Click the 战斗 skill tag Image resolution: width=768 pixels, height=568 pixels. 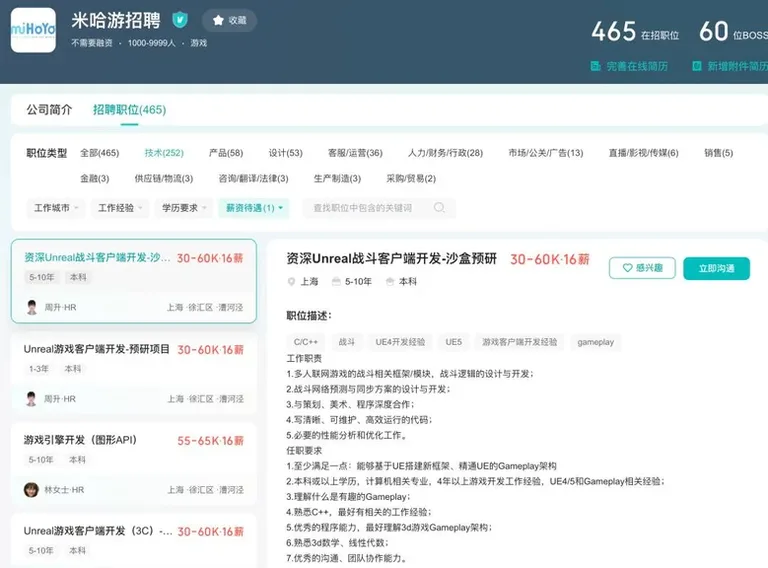tap(347, 342)
